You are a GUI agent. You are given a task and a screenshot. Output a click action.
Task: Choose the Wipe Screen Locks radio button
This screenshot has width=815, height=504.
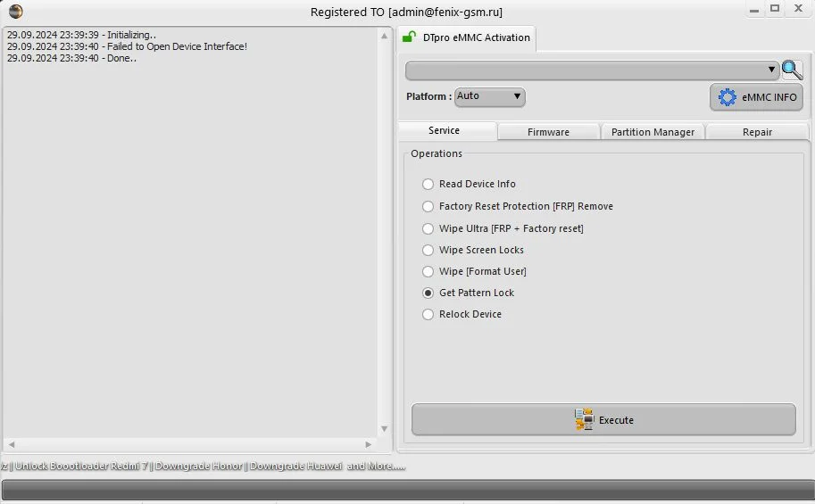473,250
